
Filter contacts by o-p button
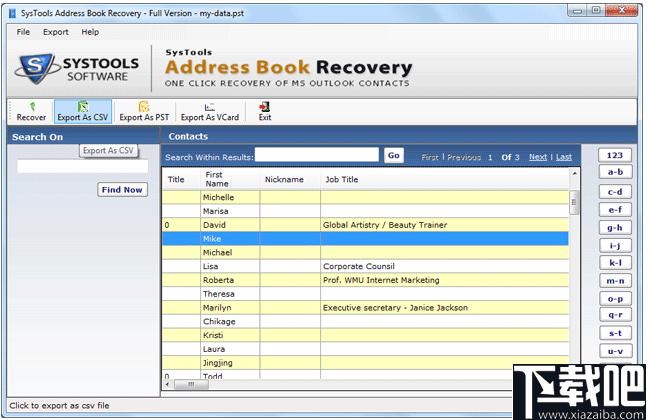tap(615, 299)
